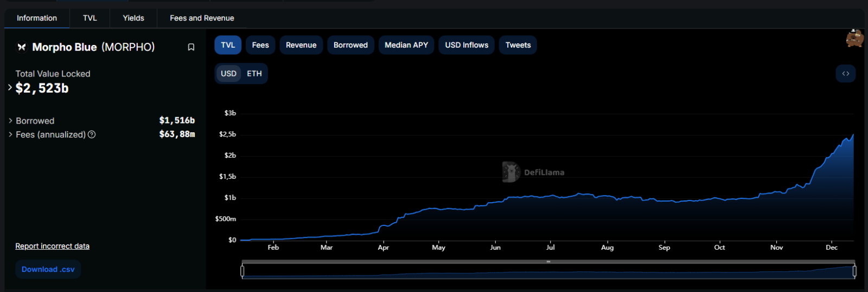Expand the Borrowed row details

click(10, 121)
